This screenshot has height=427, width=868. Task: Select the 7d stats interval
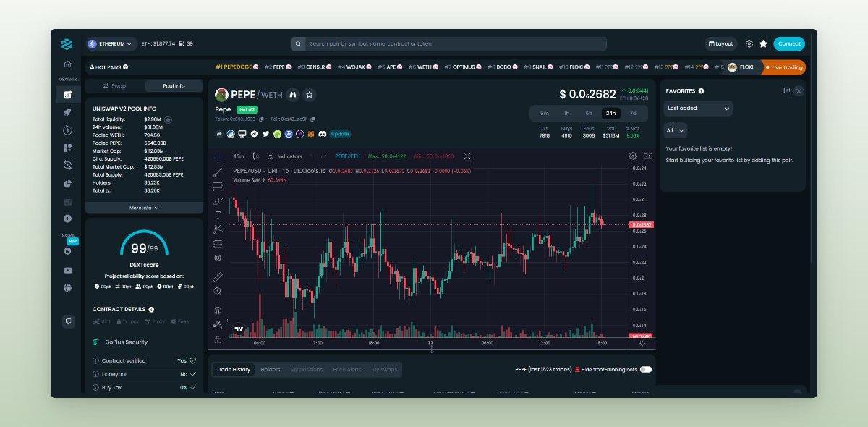tap(633, 114)
